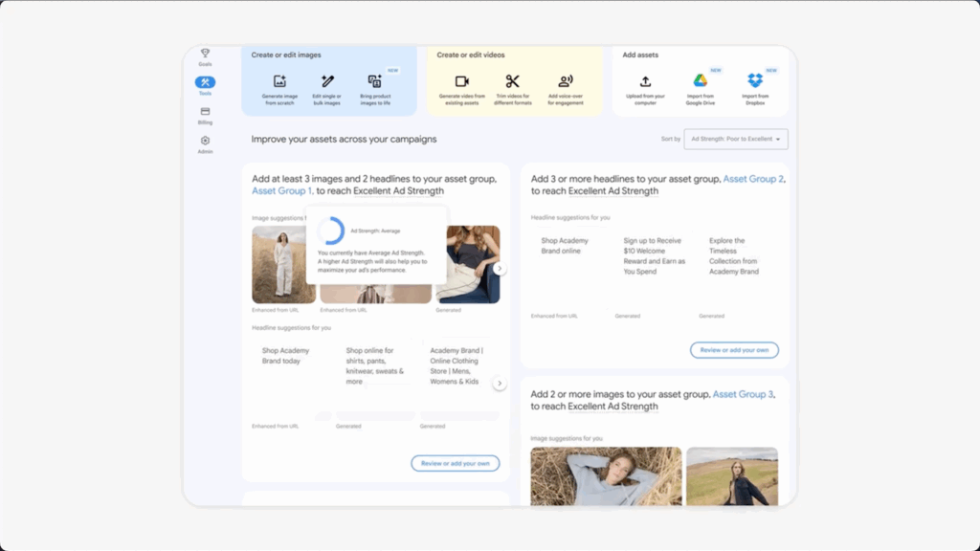This screenshot has height=551, width=980.
Task: Click Generate video from existing assets icon
Action: tap(462, 82)
